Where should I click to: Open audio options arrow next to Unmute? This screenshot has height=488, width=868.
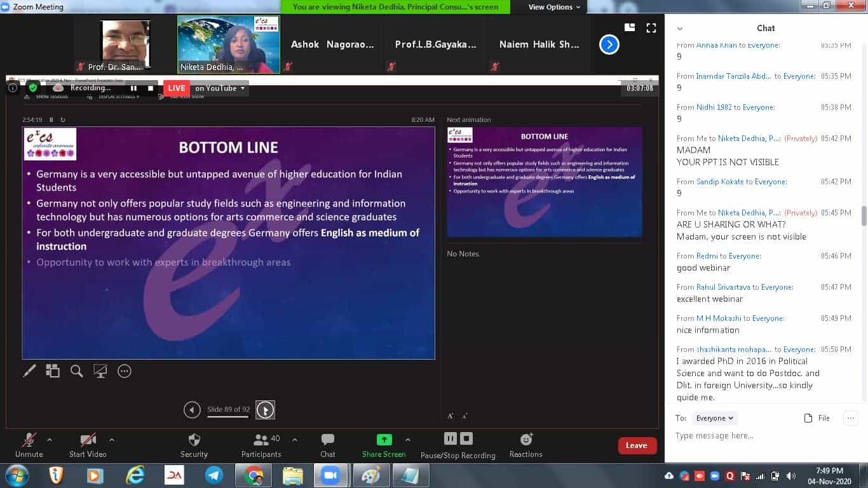(50, 440)
